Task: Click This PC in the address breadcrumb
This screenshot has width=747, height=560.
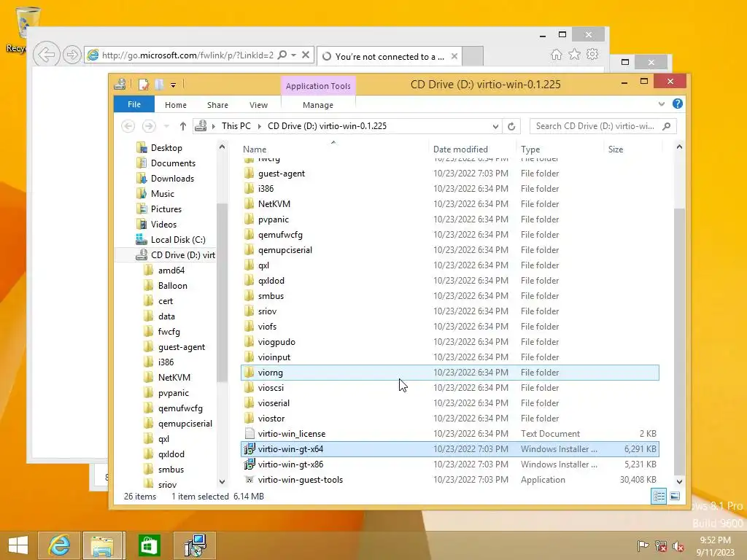Action: pyautogui.click(x=236, y=126)
